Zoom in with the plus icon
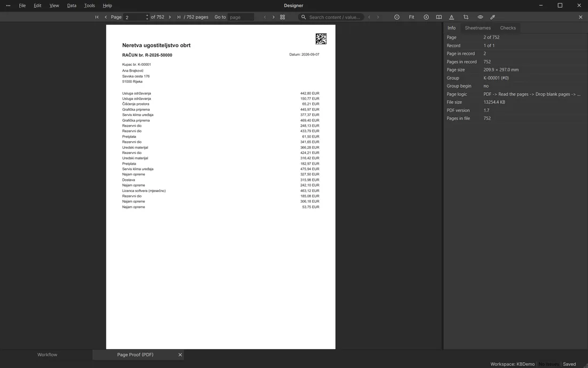Image resolution: width=588 pixels, height=368 pixels. coord(426,17)
